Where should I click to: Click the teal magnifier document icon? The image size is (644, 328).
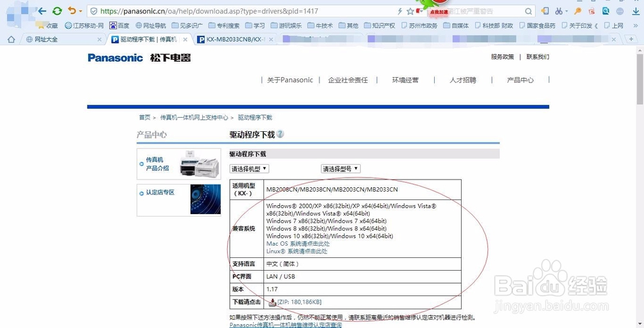[606, 11]
